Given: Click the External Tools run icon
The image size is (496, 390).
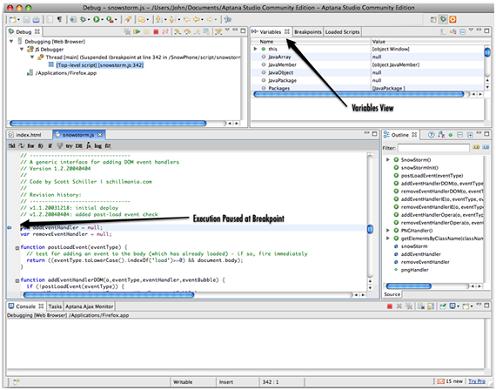Looking at the screenshot, I should pos(109,20).
